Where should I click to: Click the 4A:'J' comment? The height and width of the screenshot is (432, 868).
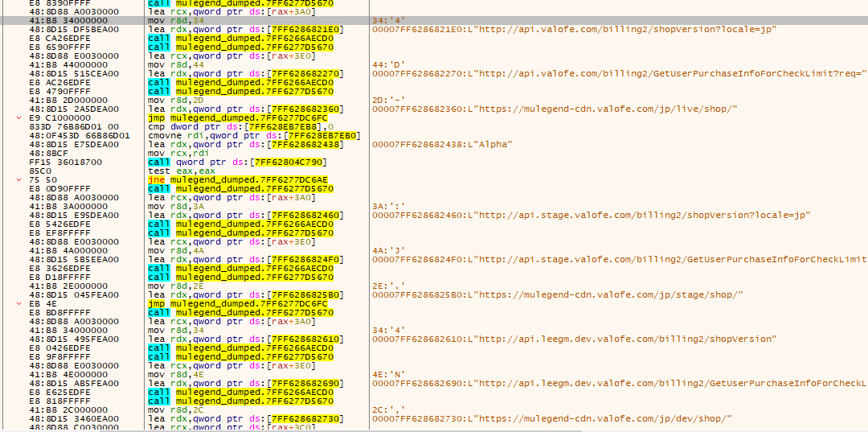[390, 251]
